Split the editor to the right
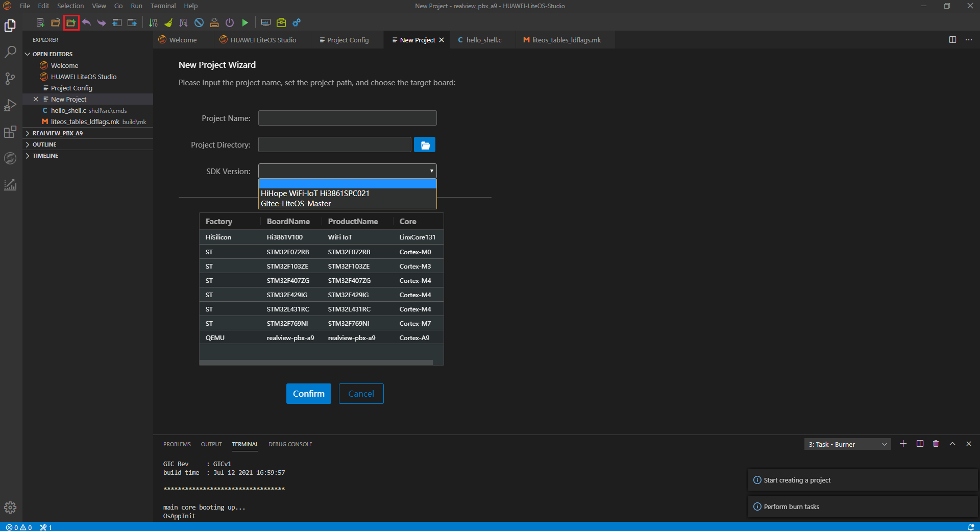 click(952, 40)
